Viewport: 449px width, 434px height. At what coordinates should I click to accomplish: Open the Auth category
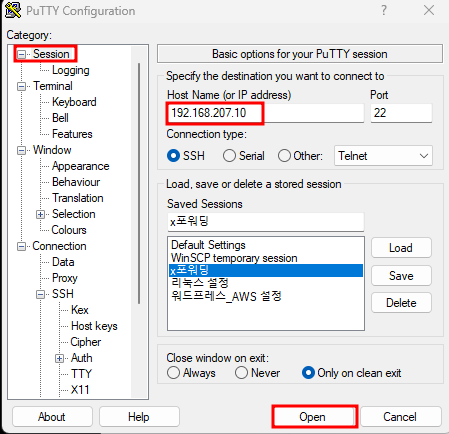coord(82,358)
